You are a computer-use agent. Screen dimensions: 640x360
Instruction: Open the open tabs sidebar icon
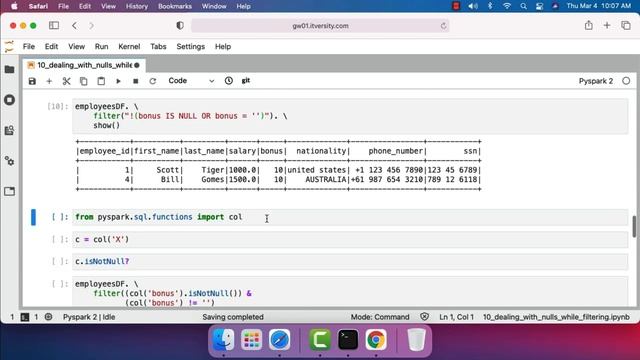click(x=9, y=191)
